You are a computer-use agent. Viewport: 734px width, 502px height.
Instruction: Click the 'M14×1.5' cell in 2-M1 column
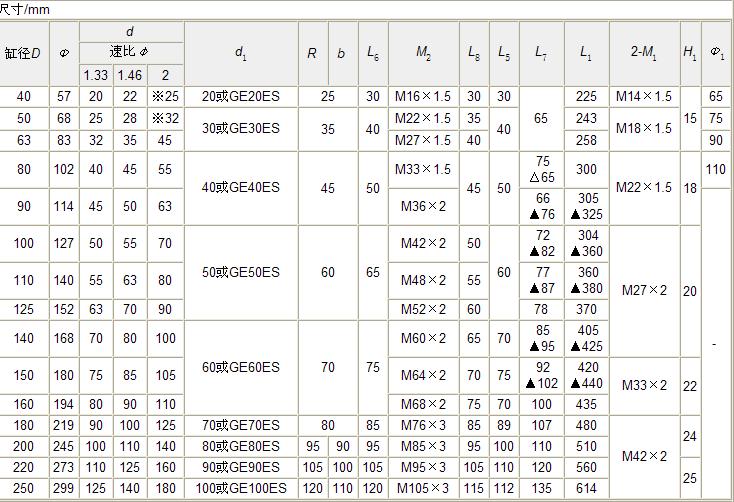click(644, 96)
